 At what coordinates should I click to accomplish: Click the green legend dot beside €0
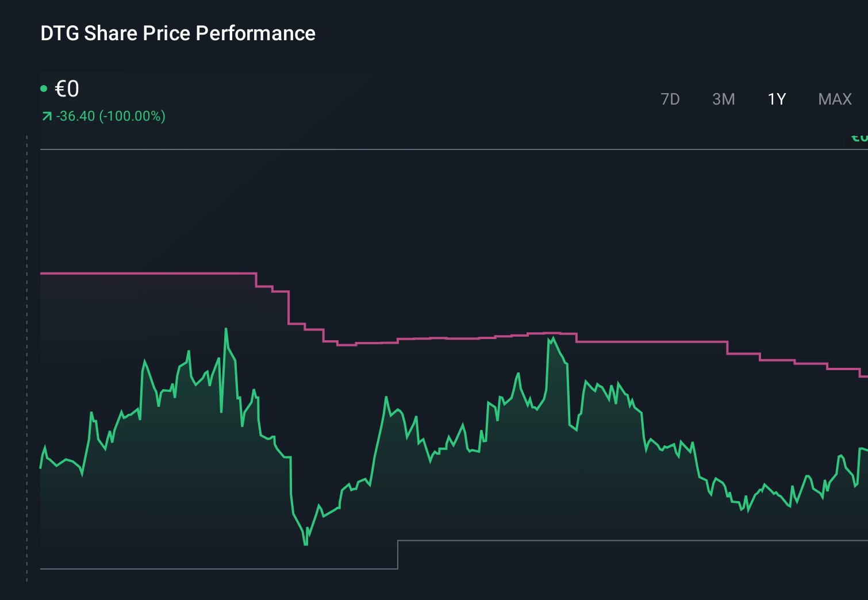click(44, 87)
